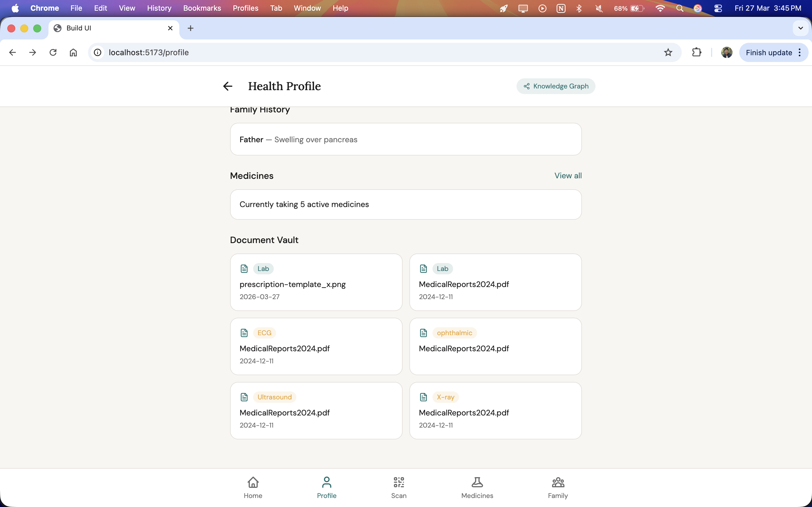The image size is (812, 507).
Task: Click the address bar URL field
Action: (369, 53)
